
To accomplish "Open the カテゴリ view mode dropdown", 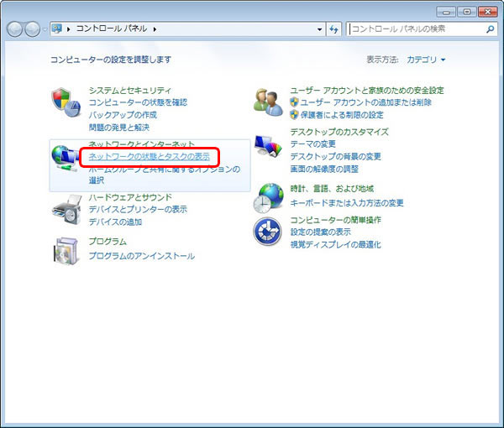I will pyautogui.click(x=426, y=60).
